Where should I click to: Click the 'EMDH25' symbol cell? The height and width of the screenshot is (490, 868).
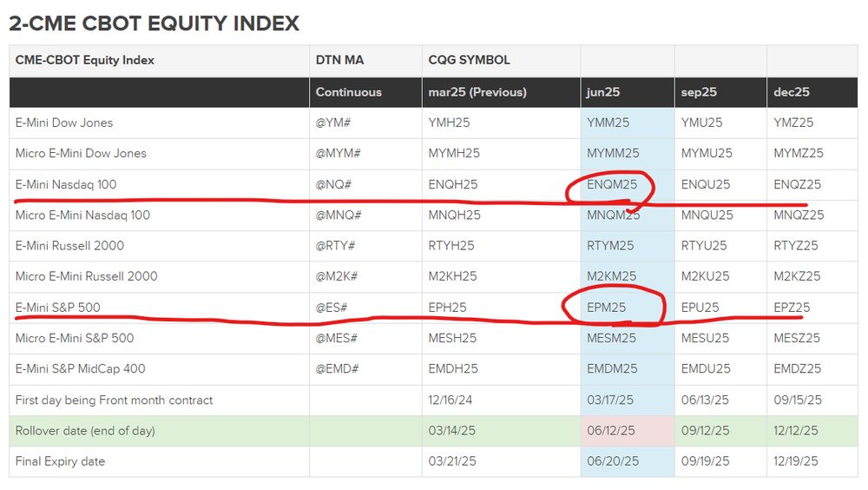click(453, 368)
